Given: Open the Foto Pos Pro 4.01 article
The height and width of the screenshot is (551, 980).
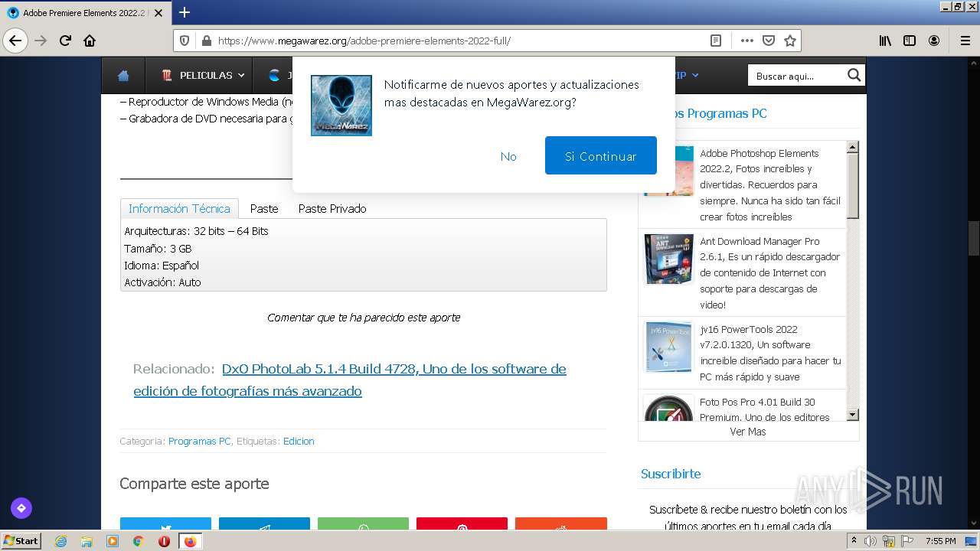Looking at the screenshot, I should (764, 409).
